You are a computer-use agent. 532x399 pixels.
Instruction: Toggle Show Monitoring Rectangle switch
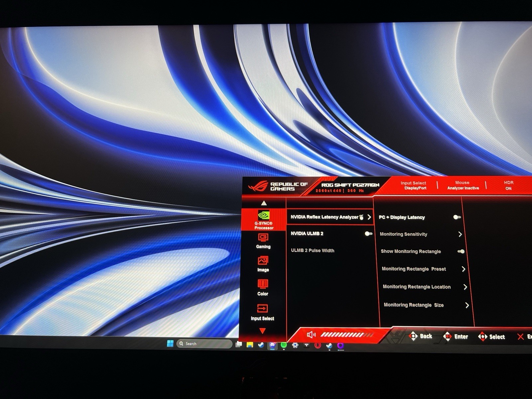(461, 251)
